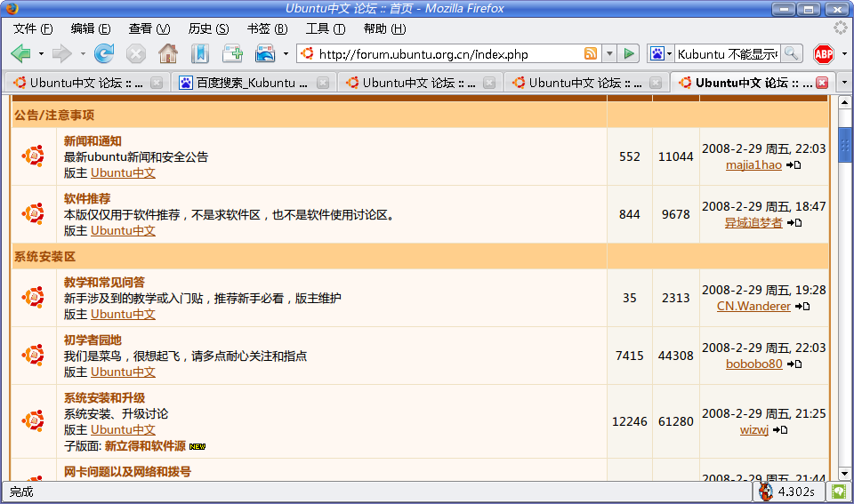This screenshot has height=504, width=854.
Task: Click the RSS feed icon in address bar
Action: coord(591,53)
